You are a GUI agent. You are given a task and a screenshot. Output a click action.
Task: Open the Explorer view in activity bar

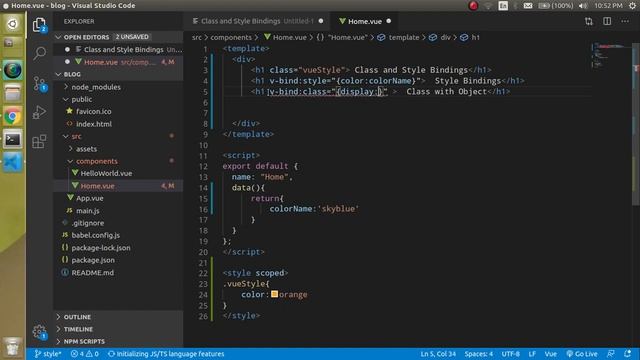39,25
